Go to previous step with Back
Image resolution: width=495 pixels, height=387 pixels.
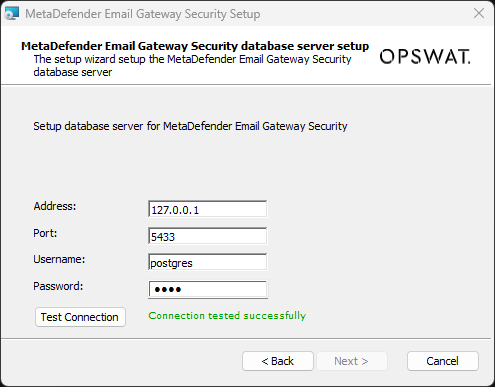point(278,361)
